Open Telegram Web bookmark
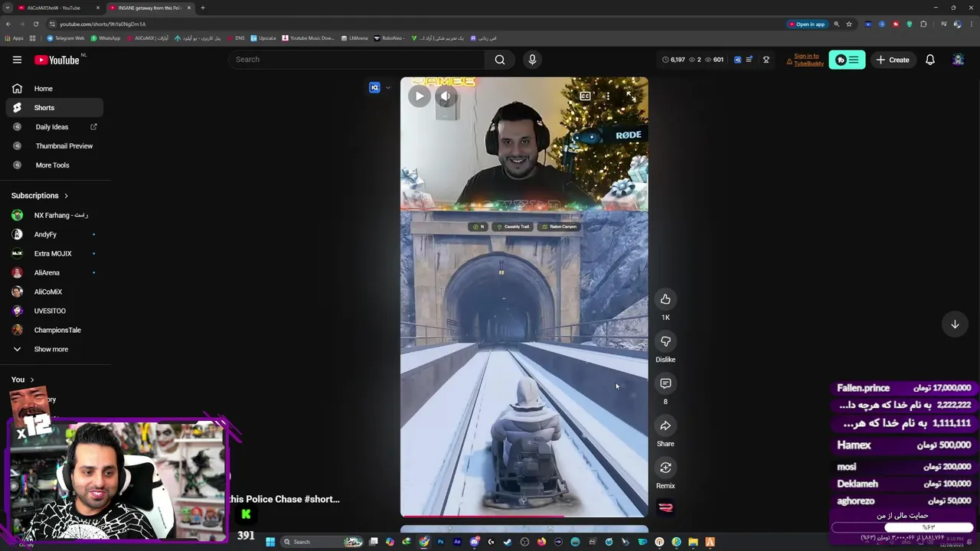The image size is (980, 551). coord(66,37)
